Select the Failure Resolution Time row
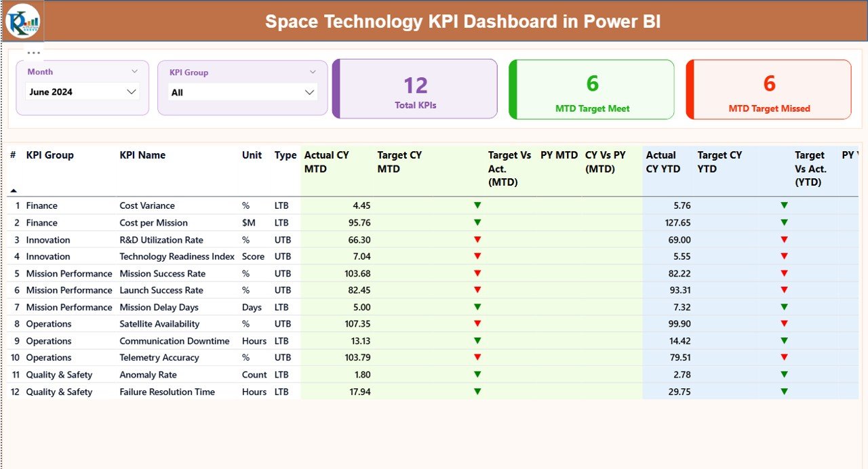This screenshot has height=469, width=868. coord(167,391)
